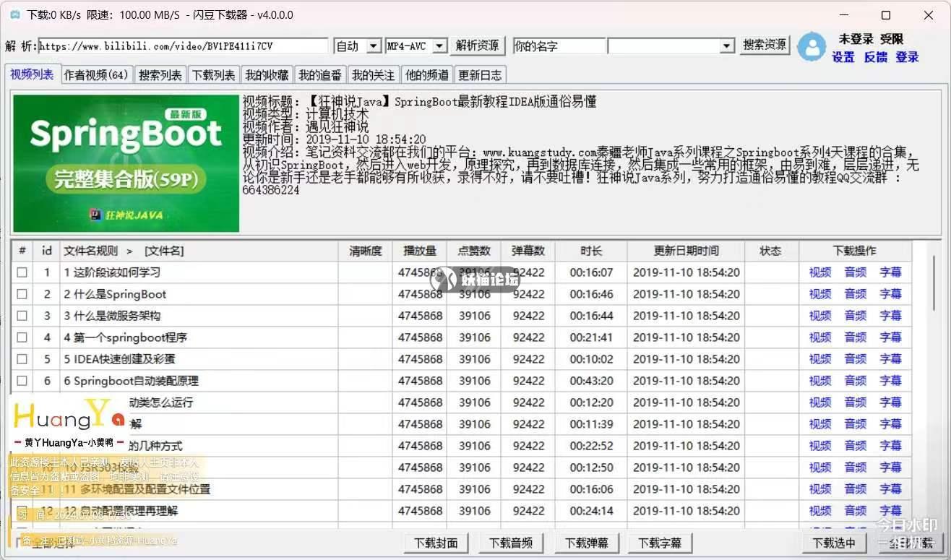
Task: Click the app icon in title bar
Action: [x=14, y=14]
